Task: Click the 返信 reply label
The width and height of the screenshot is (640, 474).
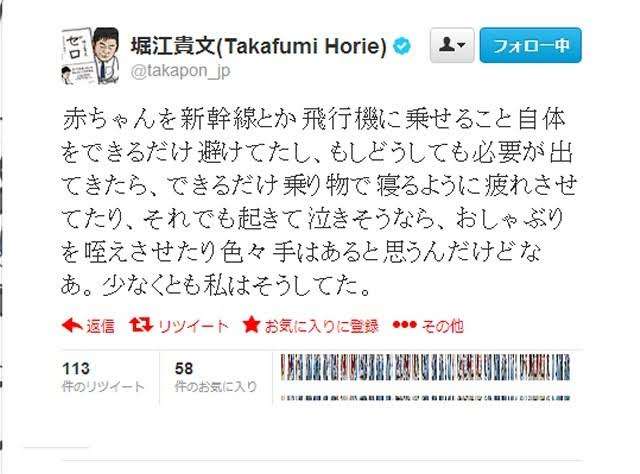Action: [100, 326]
